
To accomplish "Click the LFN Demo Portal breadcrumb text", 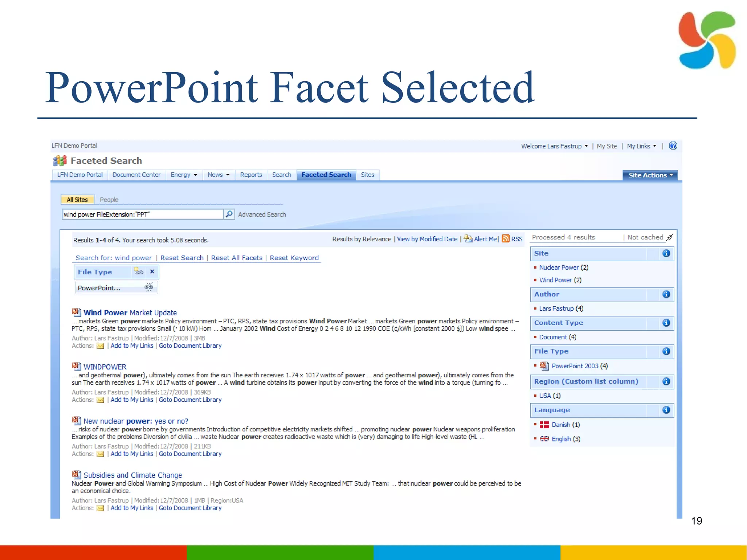I will pyautogui.click(x=74, y=146).
